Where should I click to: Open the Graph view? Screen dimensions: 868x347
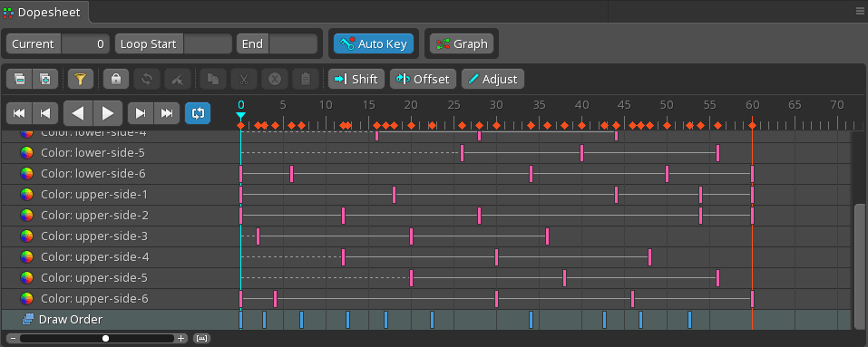pyautogui.click(x=462, y=44)
